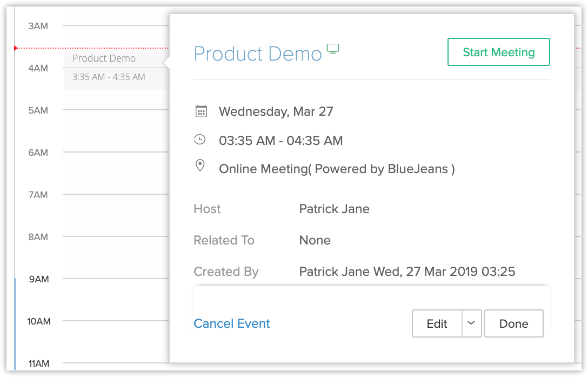Click the Edit button
The height and width of the screenshot is (377, 588).
pyautogui.click(x=437, y=323)
